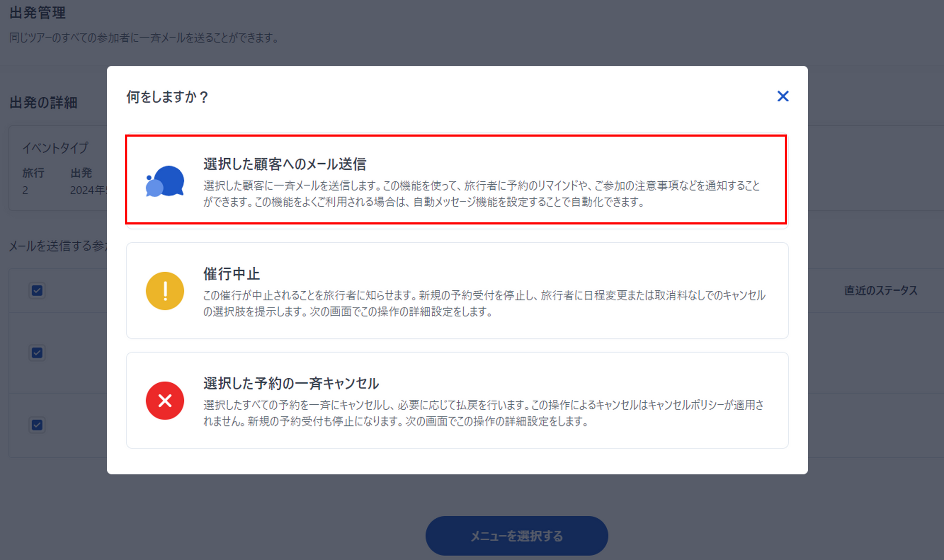This screenshot has height=560, width=944.
Task: Select 選択した顧客へのメール送信 option title
Action: (x=285, y=164)
